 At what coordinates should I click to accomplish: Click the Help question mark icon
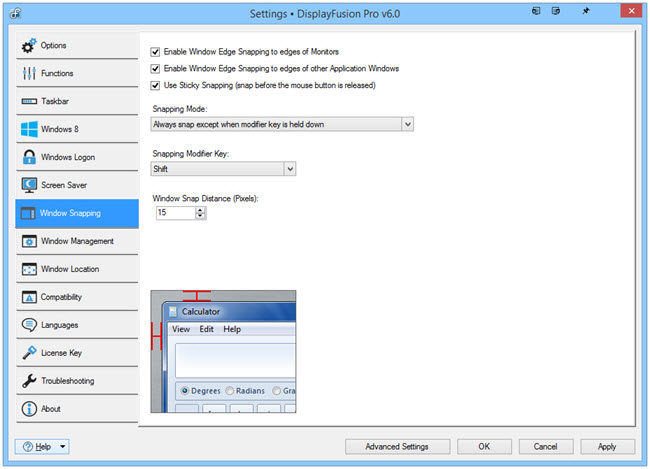click(x=28, y=447)
